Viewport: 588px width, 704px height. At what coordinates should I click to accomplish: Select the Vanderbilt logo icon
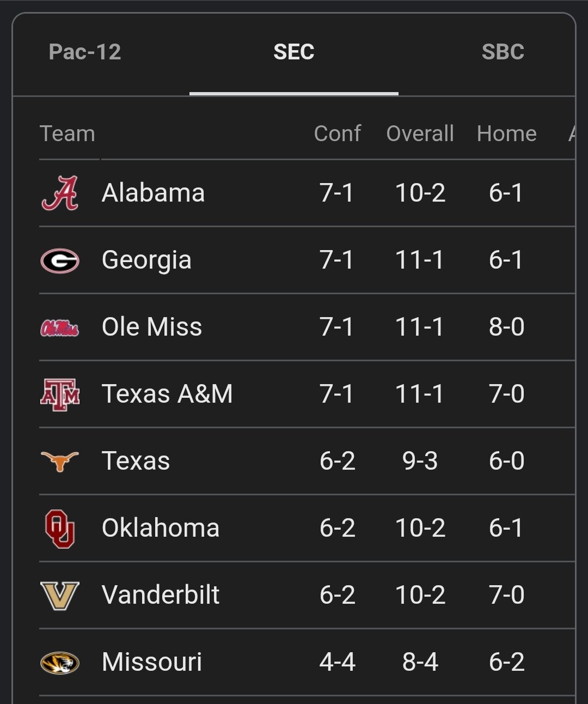click(60, 595)
